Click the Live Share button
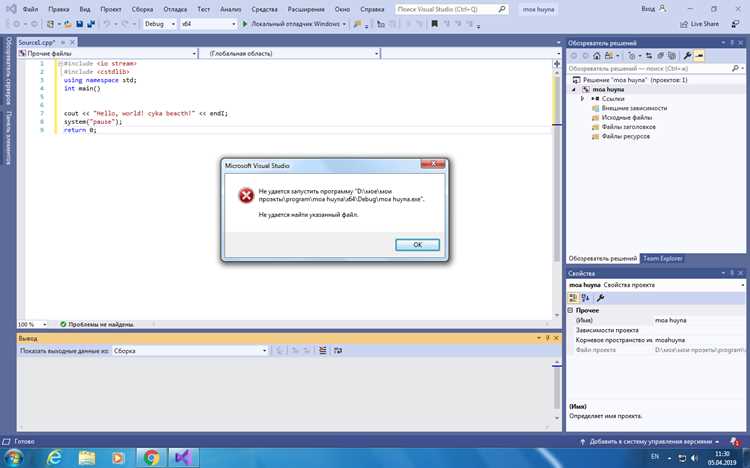750x468 pixels. [x=699, y=24]
